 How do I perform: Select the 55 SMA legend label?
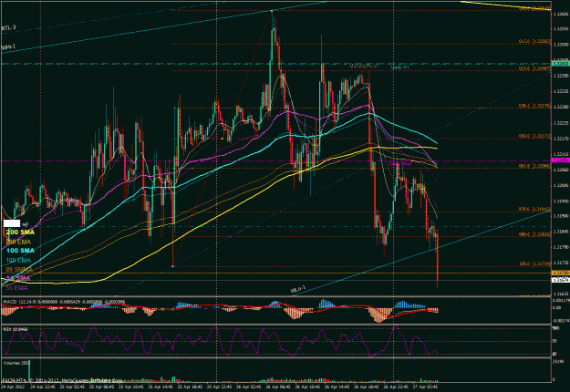[x=18, y=278]
